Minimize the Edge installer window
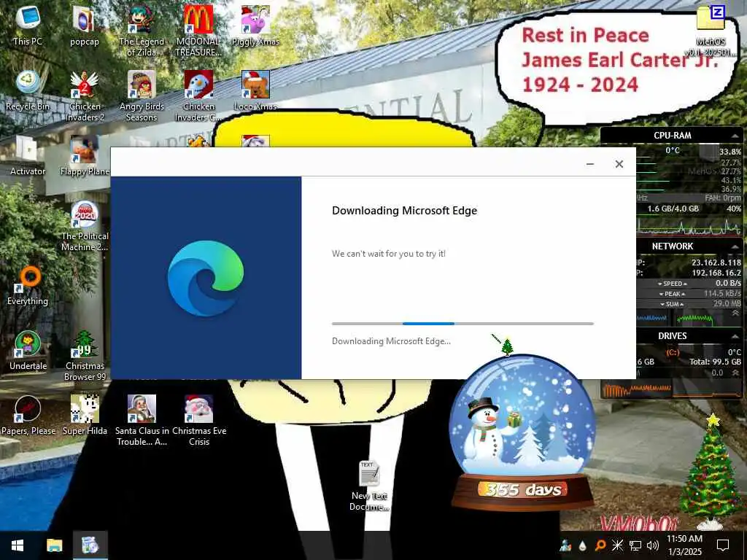The image size is (747, 560). click(x=589, y=164)
